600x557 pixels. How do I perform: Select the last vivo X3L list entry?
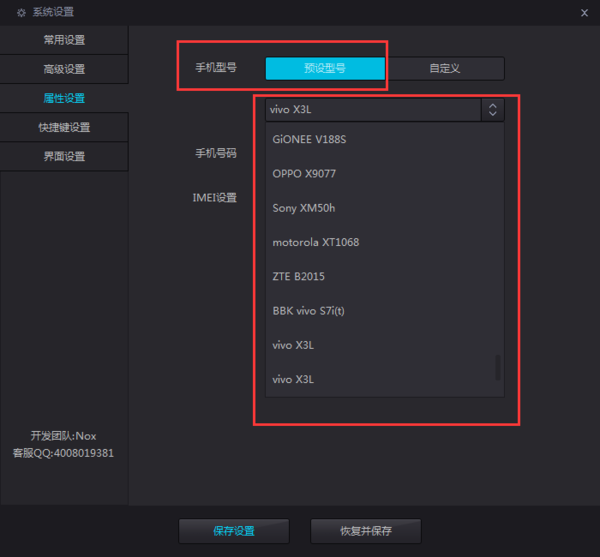pos(293,380)
